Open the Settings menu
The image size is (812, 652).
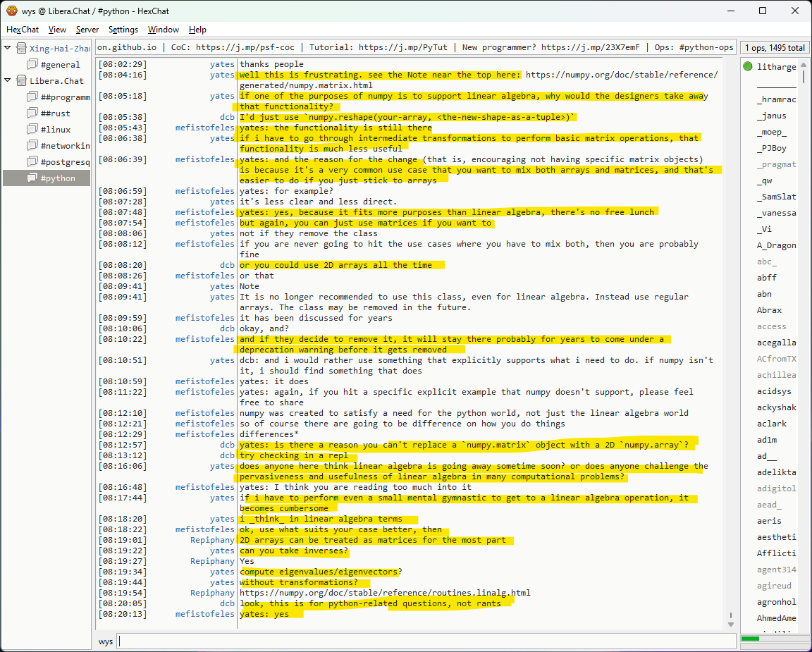(123, 30)
